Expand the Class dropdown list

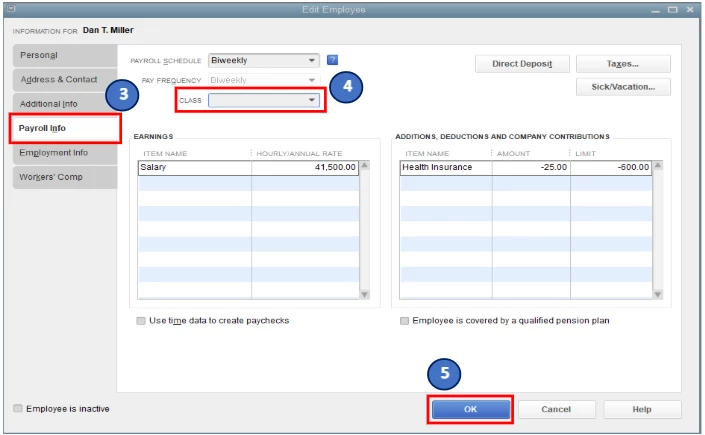pos(312,100)
